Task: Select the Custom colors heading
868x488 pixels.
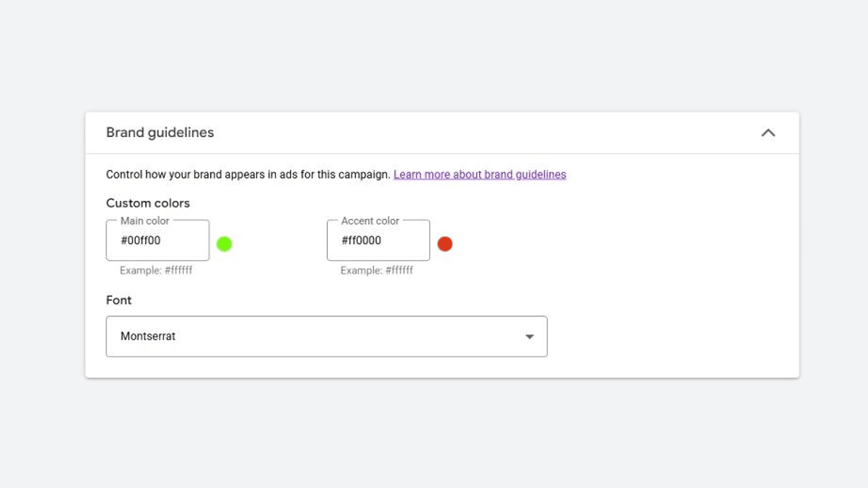Action: point(148,203)
